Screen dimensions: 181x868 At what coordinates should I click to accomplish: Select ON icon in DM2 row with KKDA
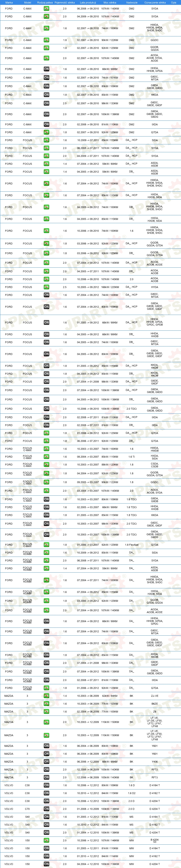[47, 95]
